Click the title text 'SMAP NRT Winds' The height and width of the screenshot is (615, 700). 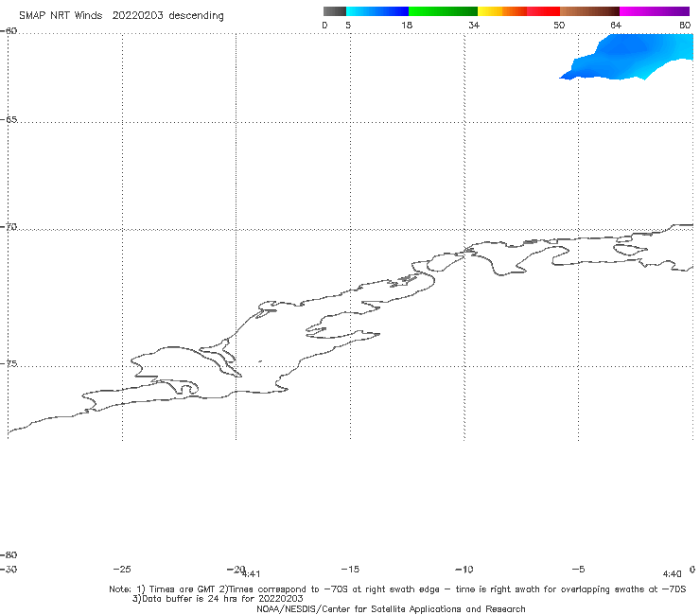point(61,15)
